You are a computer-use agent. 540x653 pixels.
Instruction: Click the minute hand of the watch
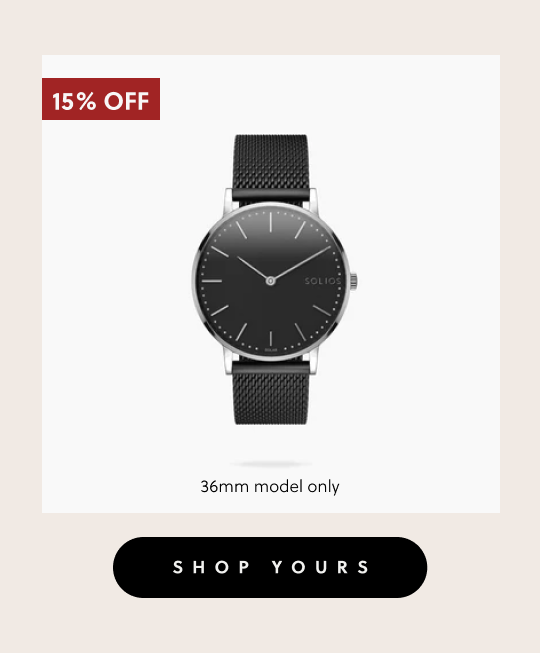[x=301, y=262]
